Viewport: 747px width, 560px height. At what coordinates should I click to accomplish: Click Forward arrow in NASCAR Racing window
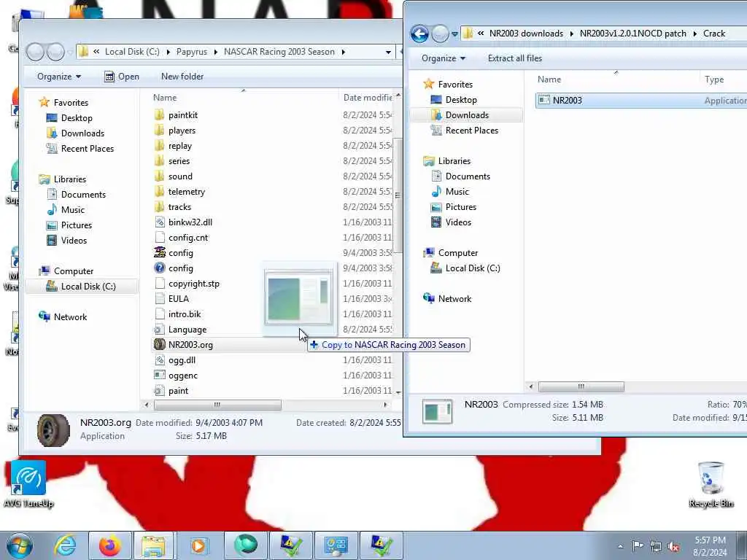pos(55,52)
